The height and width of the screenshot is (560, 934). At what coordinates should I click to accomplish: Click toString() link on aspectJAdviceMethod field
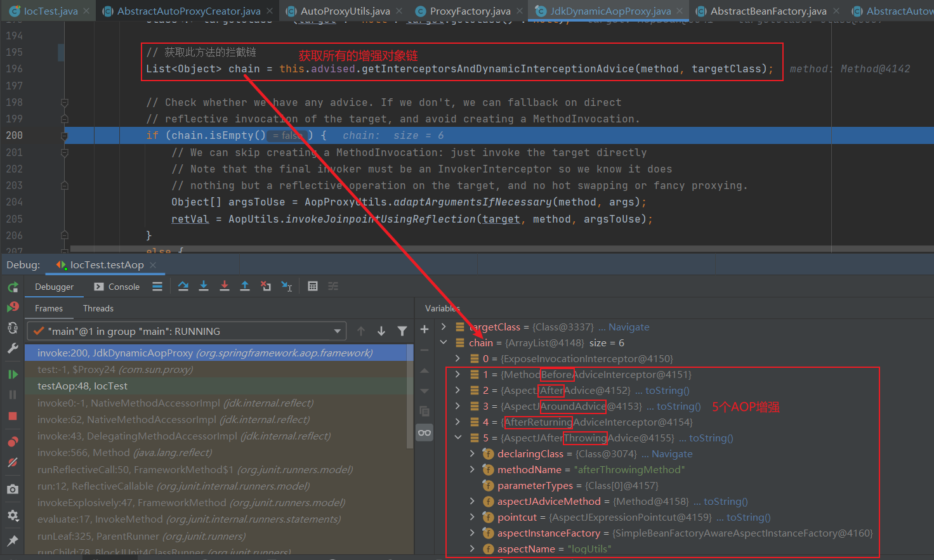tap(726, 501)
